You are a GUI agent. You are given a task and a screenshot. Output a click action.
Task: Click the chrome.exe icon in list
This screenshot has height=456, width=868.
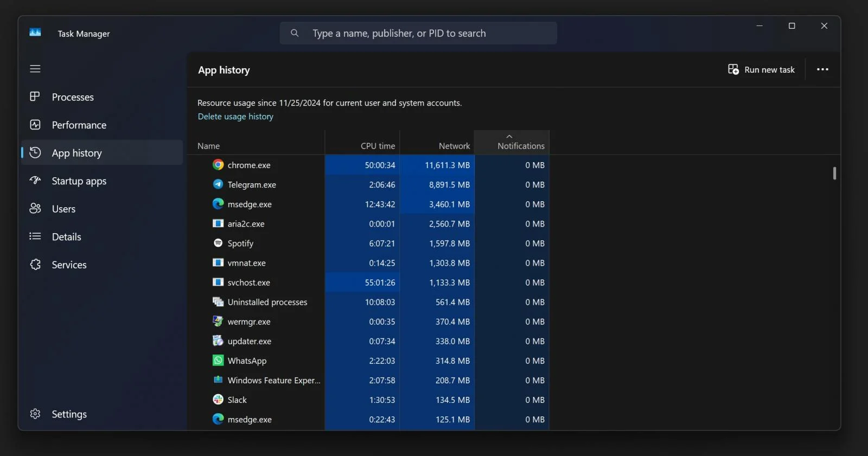218,165
